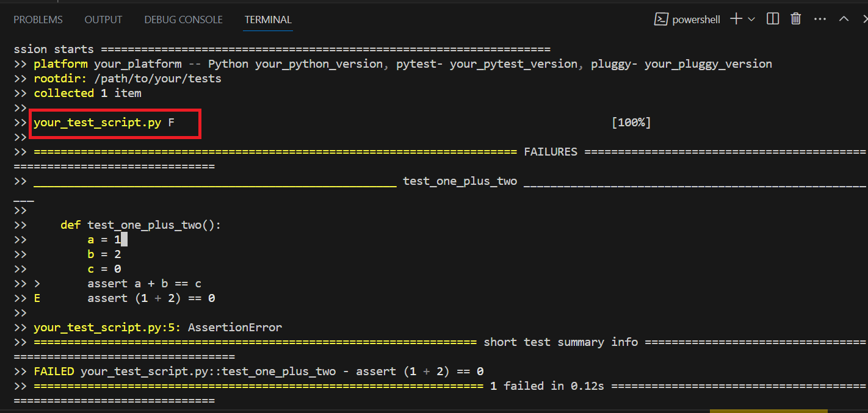The image size is (868, 413).
Task: Click the yellow horizontal scrollbar at the bottom
Action: pyautogui.click(x=768, y=411)
